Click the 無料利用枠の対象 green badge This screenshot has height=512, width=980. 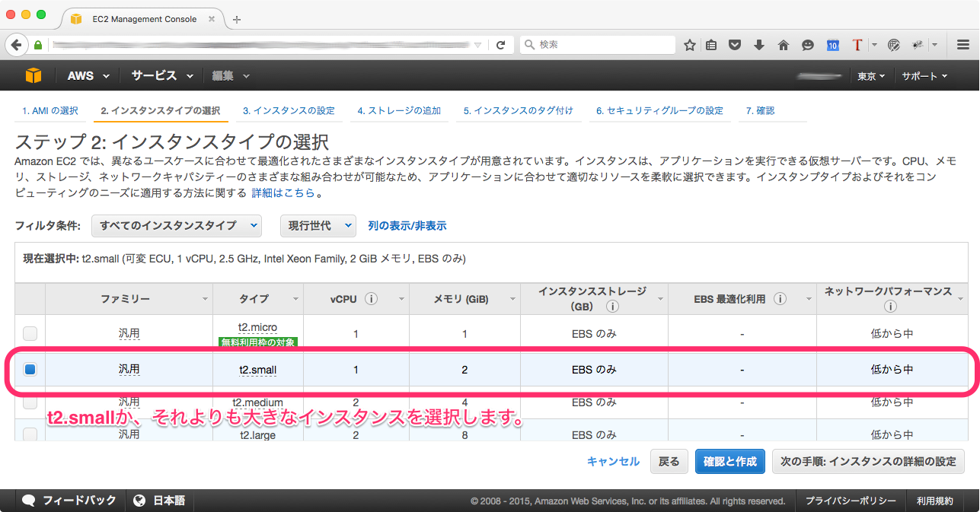coord(257,342)
